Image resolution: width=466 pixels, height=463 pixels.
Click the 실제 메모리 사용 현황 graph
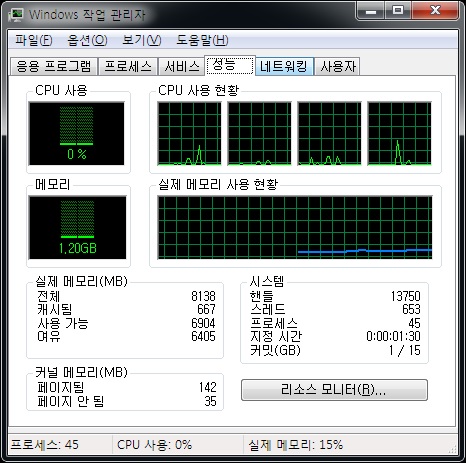click(295, 227)
